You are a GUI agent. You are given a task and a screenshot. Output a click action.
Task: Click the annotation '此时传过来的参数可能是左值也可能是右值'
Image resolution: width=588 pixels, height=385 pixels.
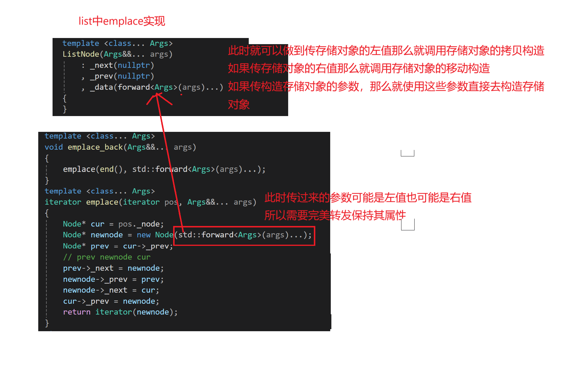(368, 198)
